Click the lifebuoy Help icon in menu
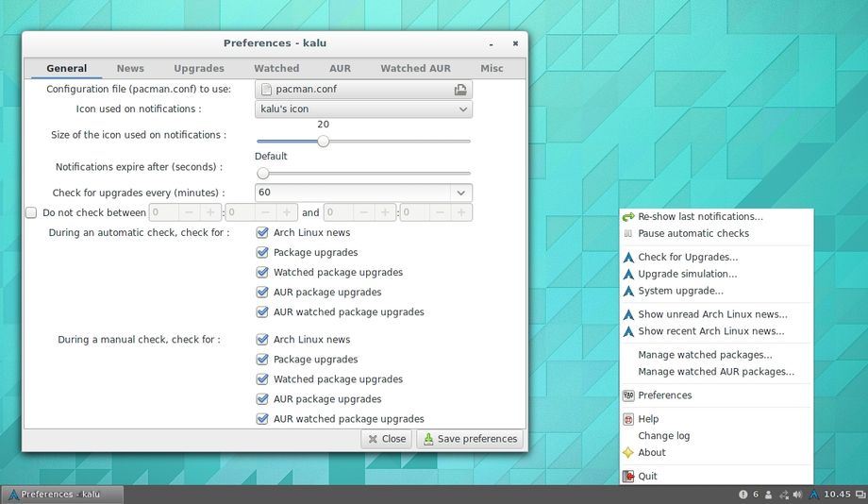 click(628, 419)
